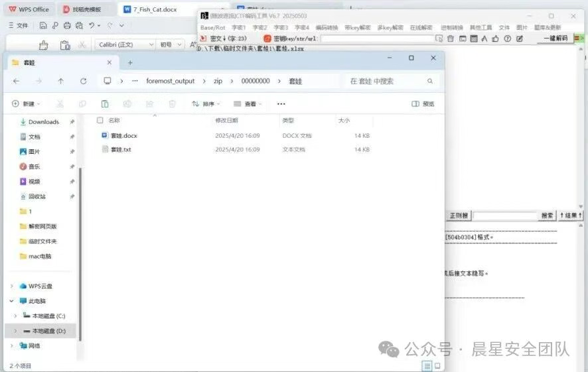This screenshot has height=372, width=588.
Task: Click the trash icon in CTF tool toolbar
Action: tap(451, 38)
